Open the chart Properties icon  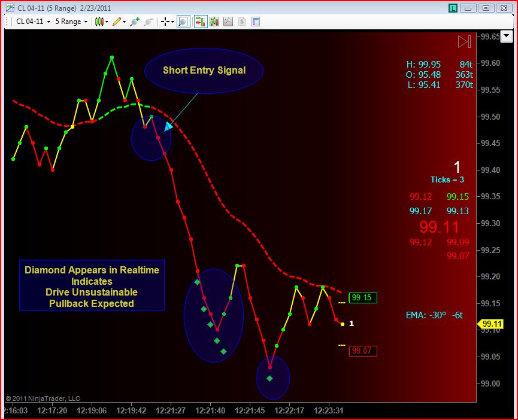pos(256,22)
